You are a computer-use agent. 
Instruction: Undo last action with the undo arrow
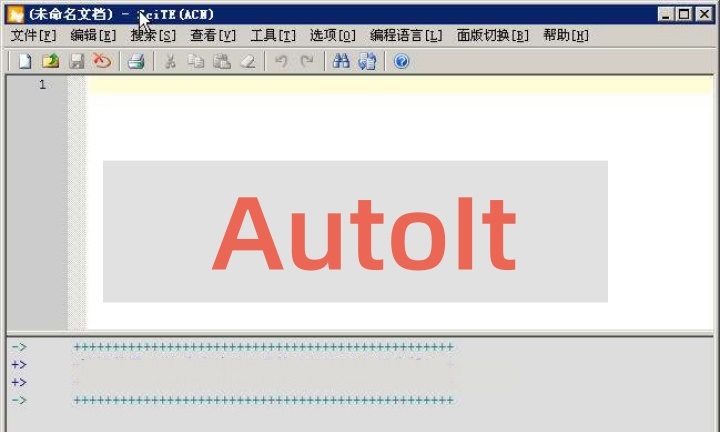pos(281,61)
